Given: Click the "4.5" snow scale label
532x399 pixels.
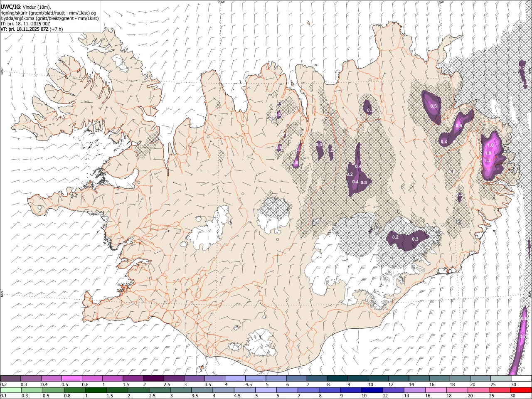Looking at the screenshot, I should [x=249, y=384].
